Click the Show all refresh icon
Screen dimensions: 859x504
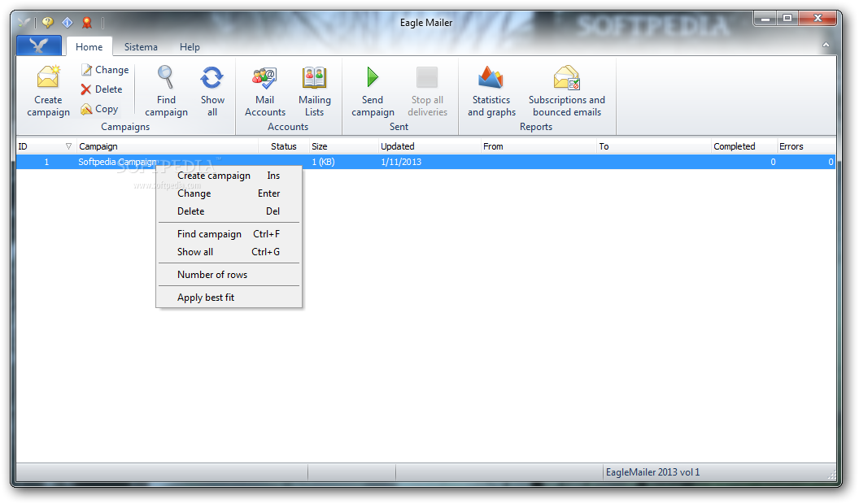212,77
